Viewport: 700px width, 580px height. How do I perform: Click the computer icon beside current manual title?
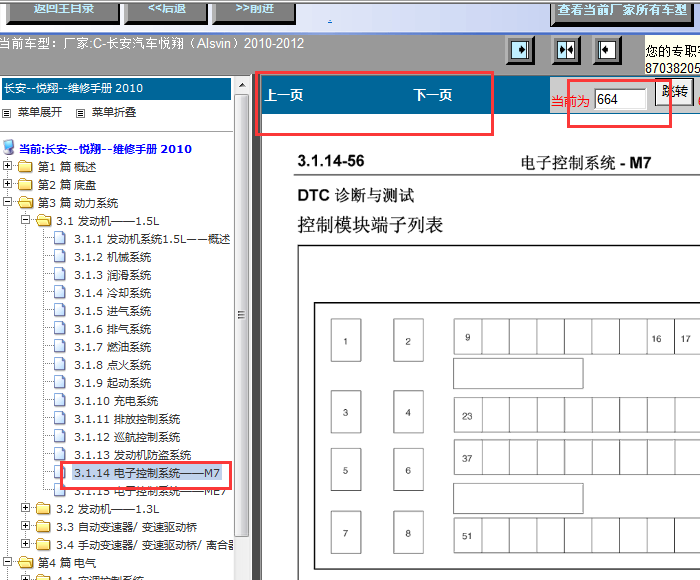(x=8, y=147)
